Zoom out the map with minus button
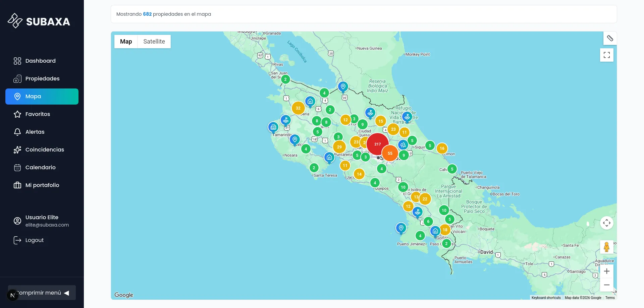 607,285
